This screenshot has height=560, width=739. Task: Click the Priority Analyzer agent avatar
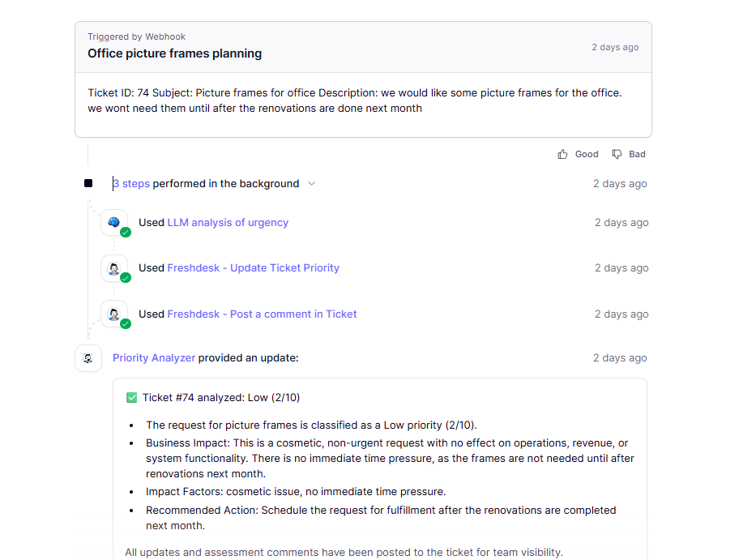pos(88,357)
